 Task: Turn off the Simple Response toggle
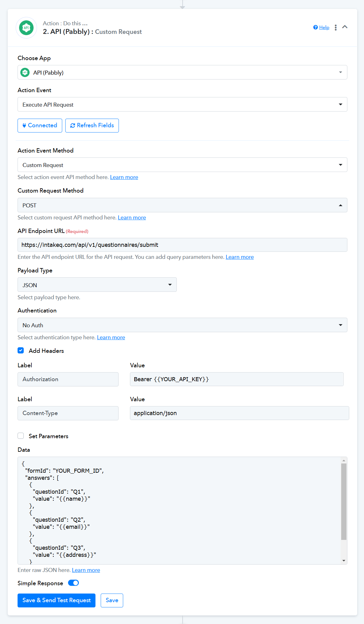coord(73,583)
